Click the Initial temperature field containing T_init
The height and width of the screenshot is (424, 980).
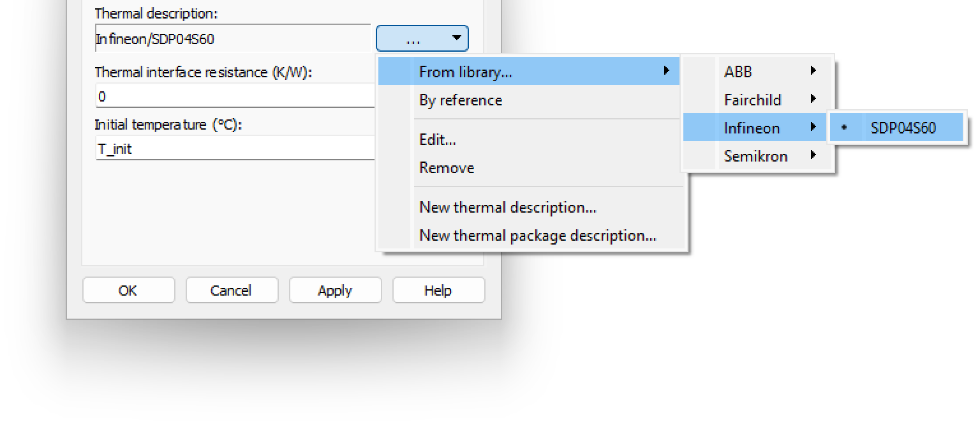point(235,149)
